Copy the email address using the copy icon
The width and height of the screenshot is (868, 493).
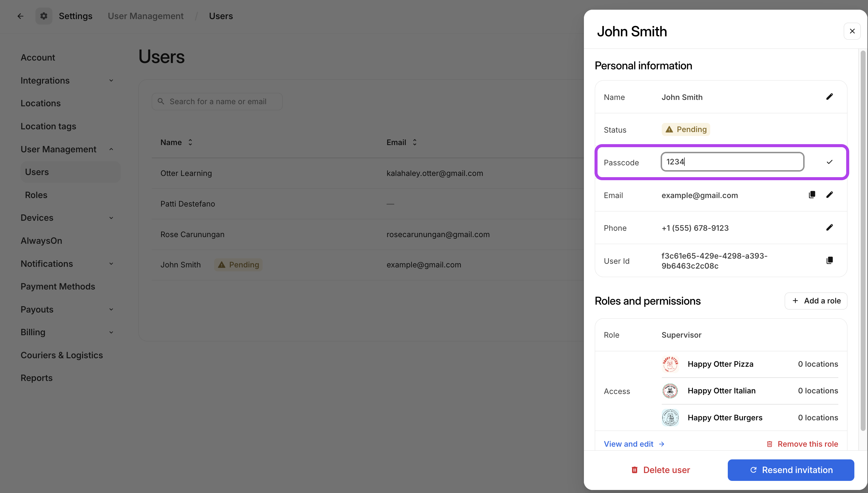pyautogui.click(x=811, y=195)
